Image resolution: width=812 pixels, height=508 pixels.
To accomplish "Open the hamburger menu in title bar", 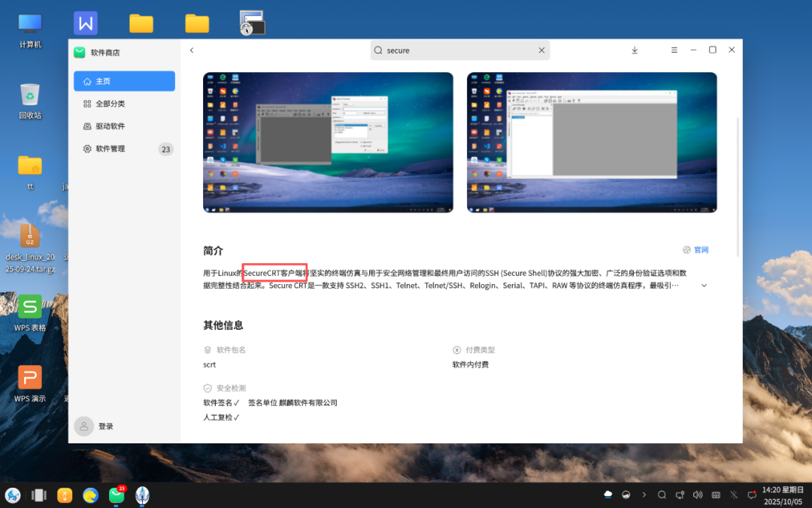I will (674, 50).
